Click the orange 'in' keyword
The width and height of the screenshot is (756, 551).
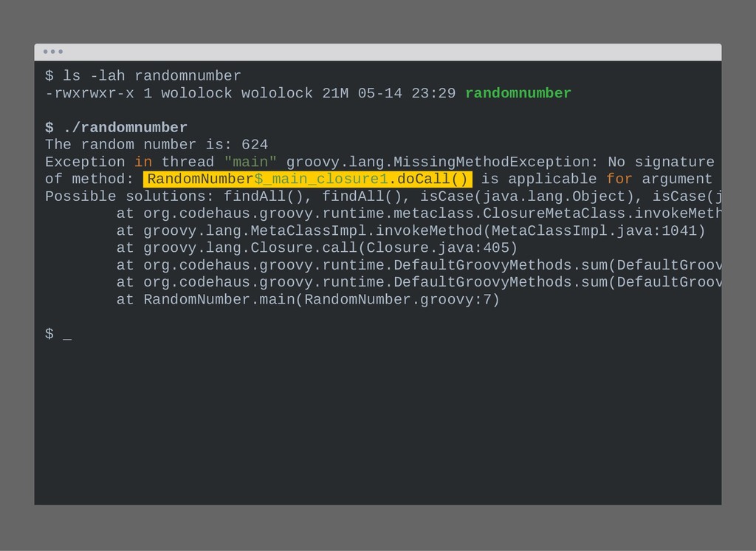click(143, 162)
